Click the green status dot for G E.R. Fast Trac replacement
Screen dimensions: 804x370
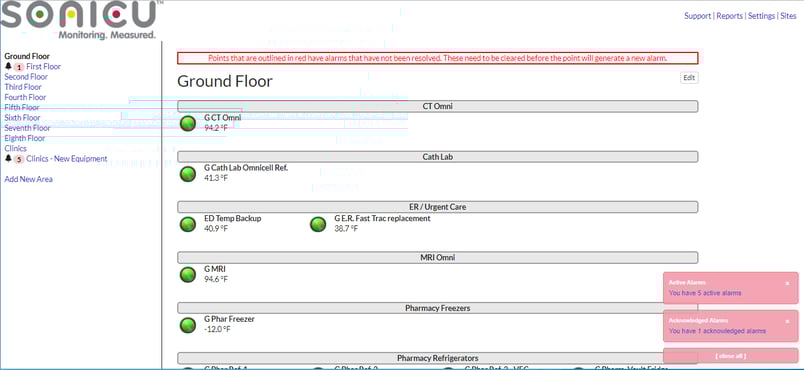pos(318,224)
